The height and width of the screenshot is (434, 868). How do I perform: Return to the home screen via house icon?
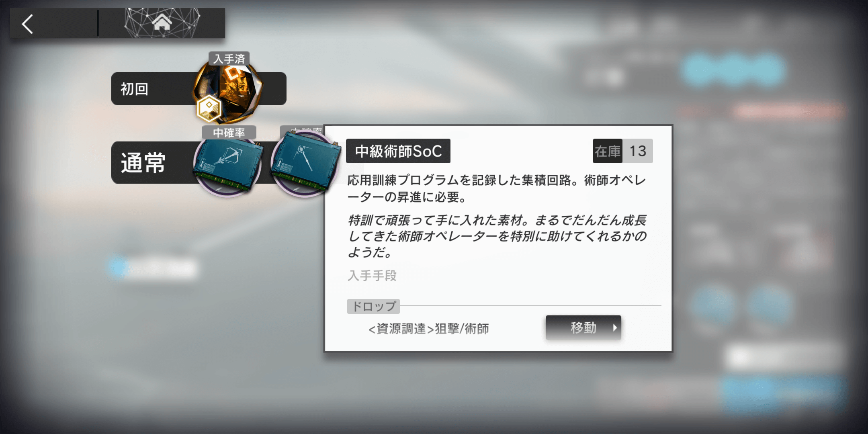pyautogui.click(x=162, y=22)
